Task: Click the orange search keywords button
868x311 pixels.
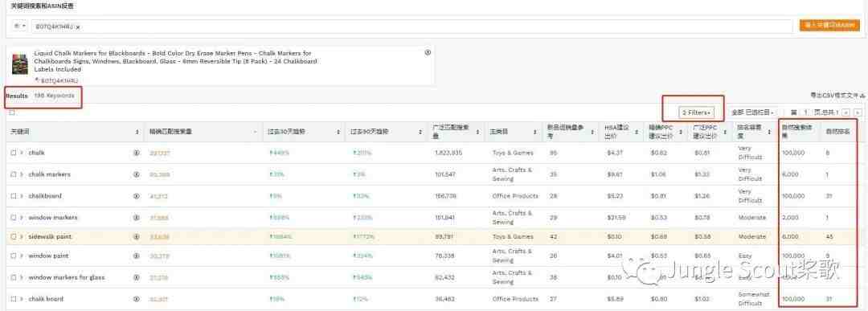Action: click(x=829, y=26)
